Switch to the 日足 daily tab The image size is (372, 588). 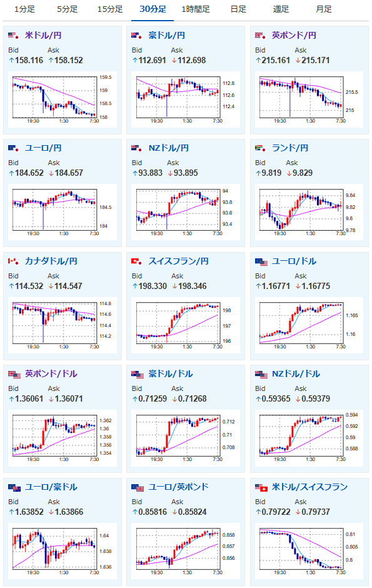(238, 9)
